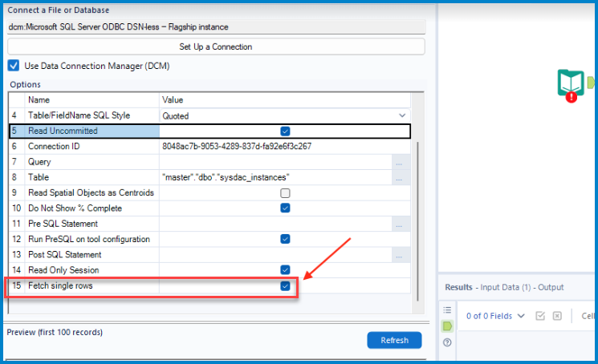Toggle Do Not Show % Complete checkbox
This screenshot has width=598, height=364.
[x=285, y=208]
